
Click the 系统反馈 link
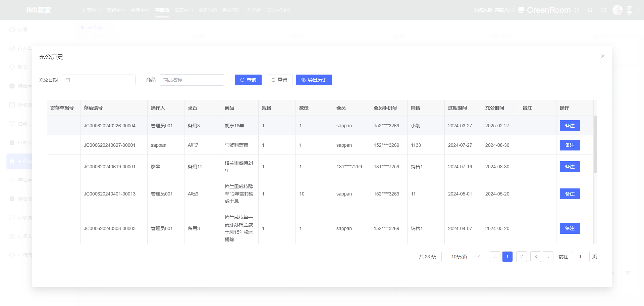[483, 10]
